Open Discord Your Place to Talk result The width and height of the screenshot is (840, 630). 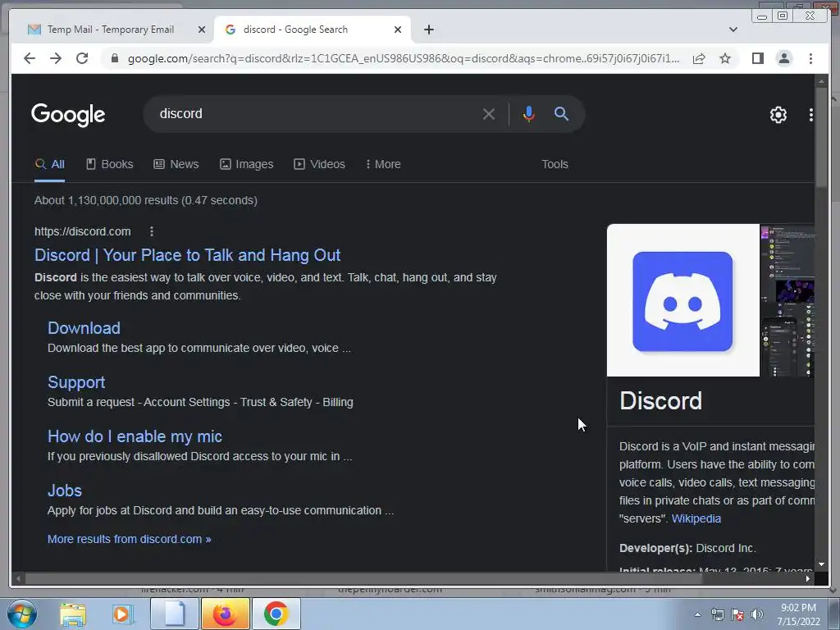(188, 255)
